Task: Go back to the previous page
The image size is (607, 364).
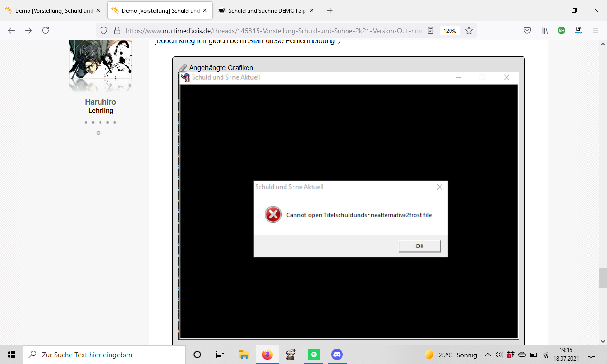Action: (x=11, y=30)
